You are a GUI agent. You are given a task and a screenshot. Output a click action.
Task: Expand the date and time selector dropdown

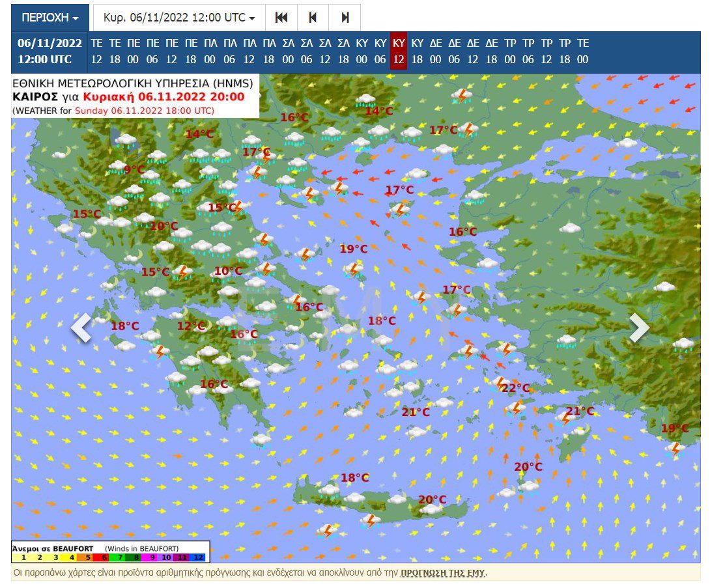pyautogui.click(x=179, y=18)
